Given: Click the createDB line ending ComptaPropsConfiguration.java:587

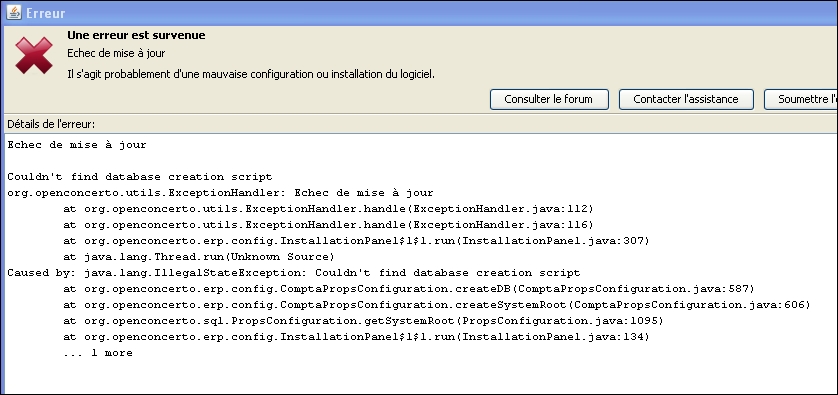Looking at the screenshot, I should [x=408, y=289].
